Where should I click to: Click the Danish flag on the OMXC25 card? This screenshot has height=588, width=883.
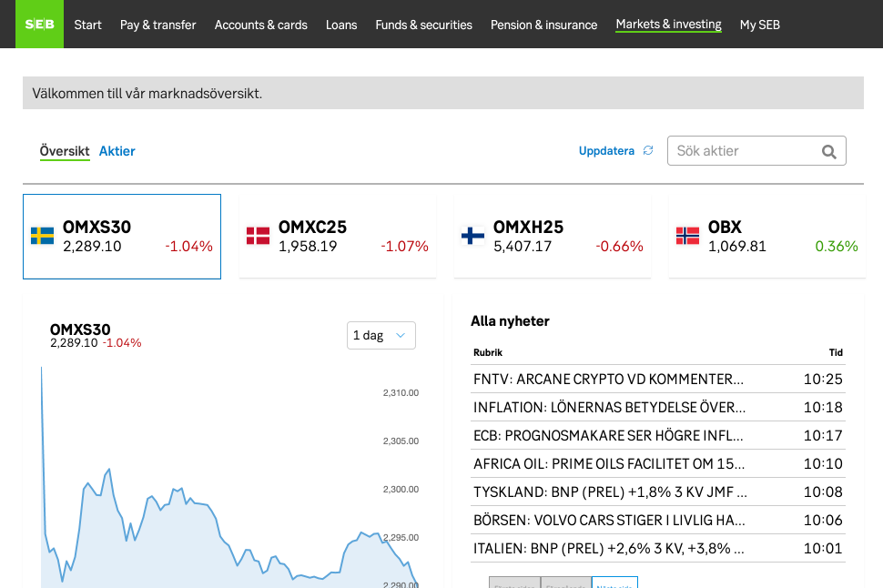pos(258,235)
